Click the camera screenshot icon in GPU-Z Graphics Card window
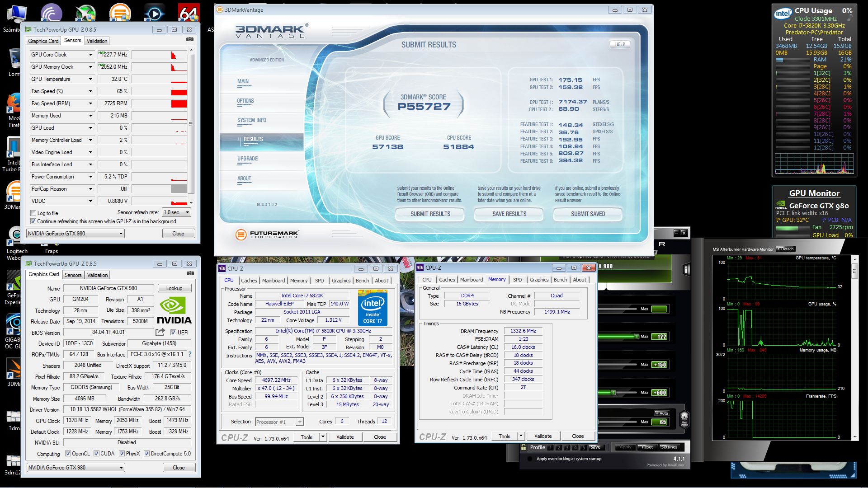Viewport: 868px width, 488px height. click(190, 274)
